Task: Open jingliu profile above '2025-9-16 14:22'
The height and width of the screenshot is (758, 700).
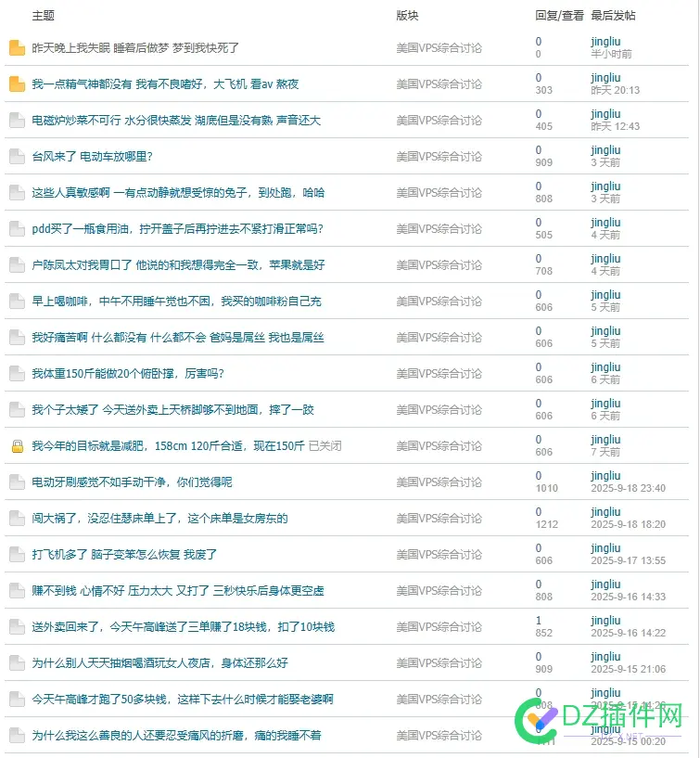Action: click(x=605, y=621)
